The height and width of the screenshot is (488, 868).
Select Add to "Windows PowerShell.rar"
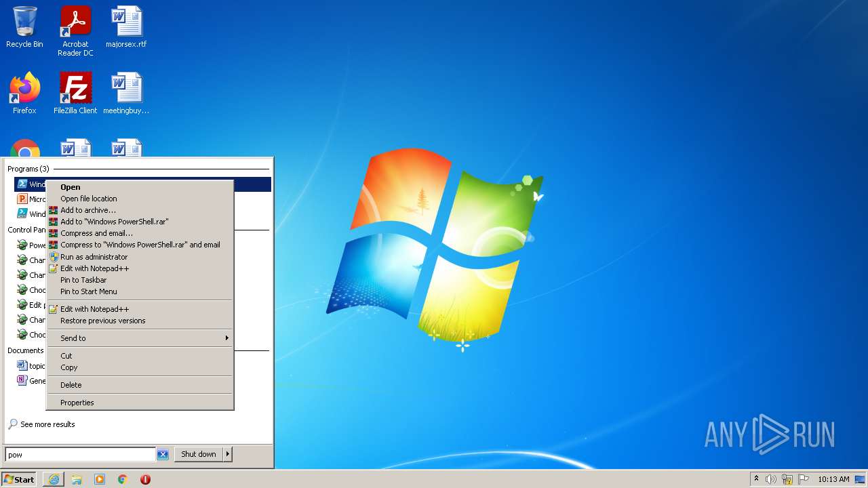click(x=140, y=222)
